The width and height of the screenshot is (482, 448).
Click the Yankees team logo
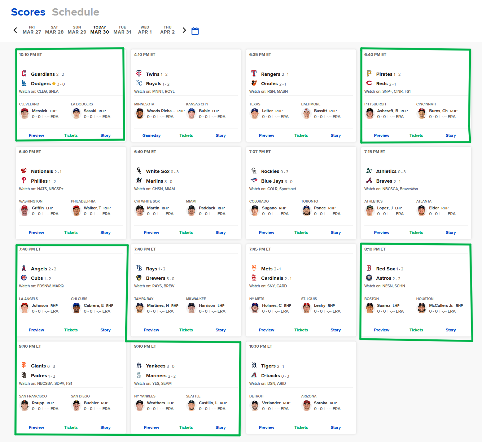click(139, 365)
